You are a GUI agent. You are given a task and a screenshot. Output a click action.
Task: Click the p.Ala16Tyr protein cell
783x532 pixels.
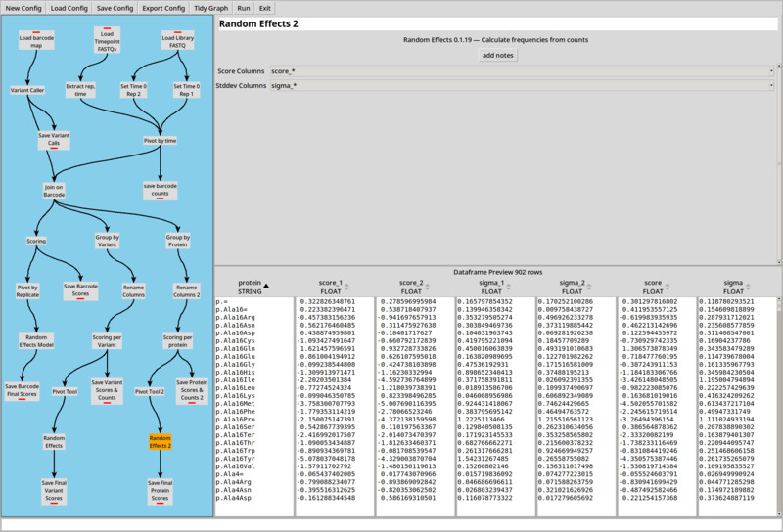pyautogui.click(x=236, y=458)
